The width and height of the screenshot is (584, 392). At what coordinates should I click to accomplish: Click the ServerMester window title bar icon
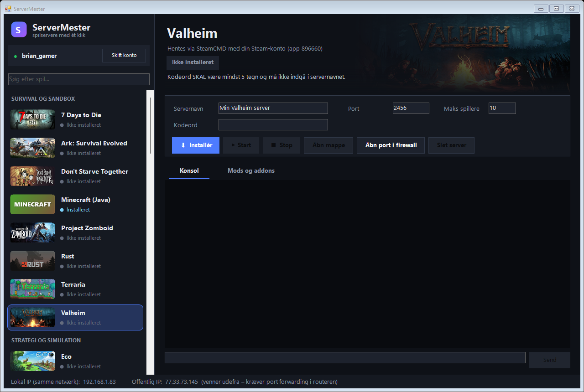click(x=8, y=9)
